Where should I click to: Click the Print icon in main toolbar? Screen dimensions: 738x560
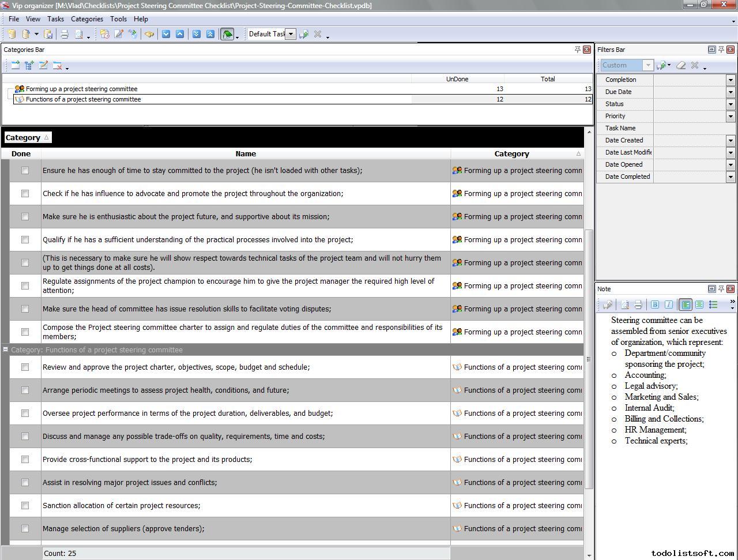(65, 34)
